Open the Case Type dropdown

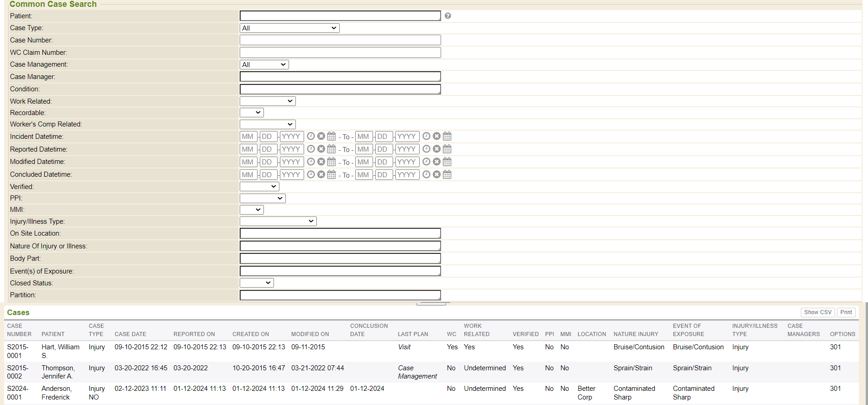[x=289, y=28]
